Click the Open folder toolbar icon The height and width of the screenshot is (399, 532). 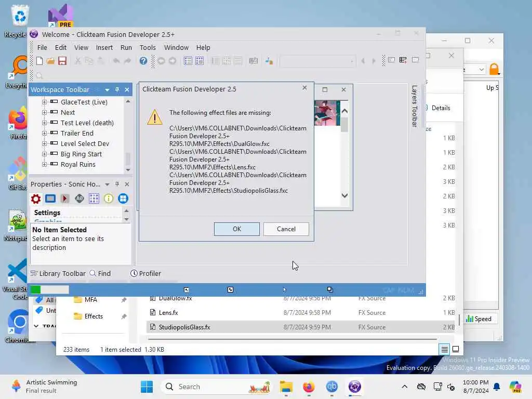(50, 61)
